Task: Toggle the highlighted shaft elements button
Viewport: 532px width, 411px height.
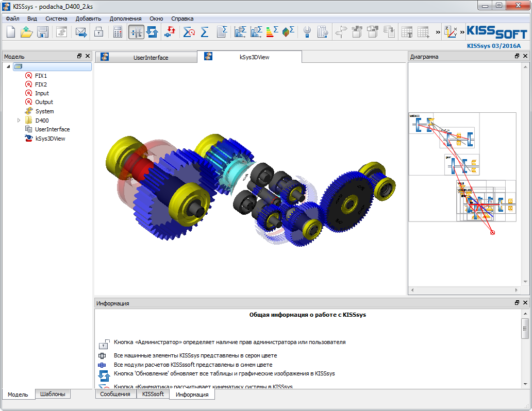Action: tap(136, 32)
